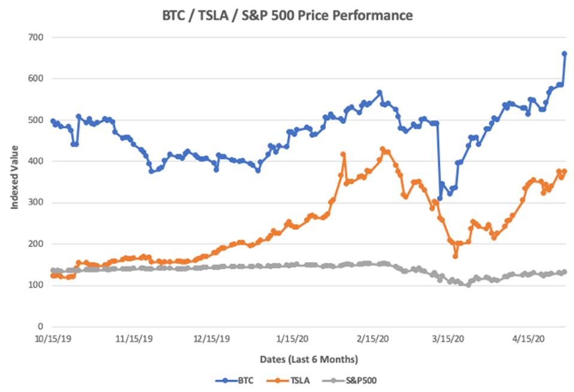Select the S&P500 legend entry label

point(362,380)
